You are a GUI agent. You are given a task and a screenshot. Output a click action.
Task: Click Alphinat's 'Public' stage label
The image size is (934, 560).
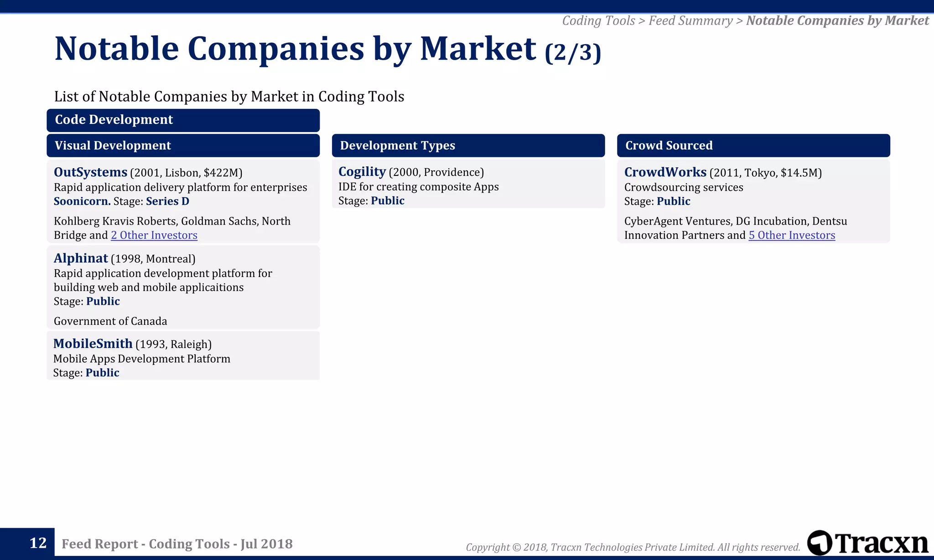point(103,301)
